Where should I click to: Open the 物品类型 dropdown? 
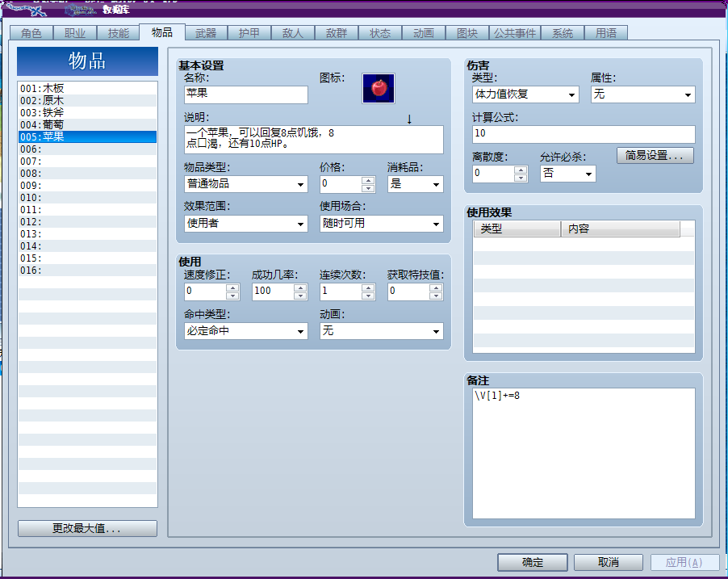(245, 184)
